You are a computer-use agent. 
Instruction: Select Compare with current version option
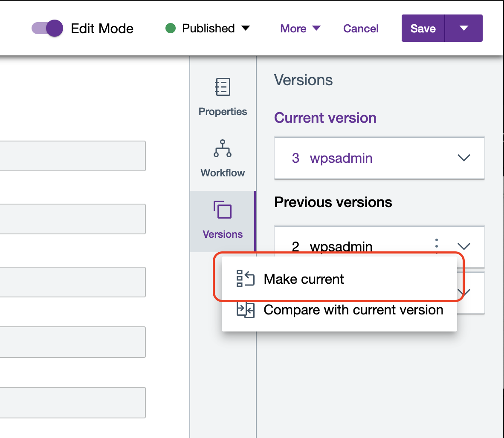353,310
